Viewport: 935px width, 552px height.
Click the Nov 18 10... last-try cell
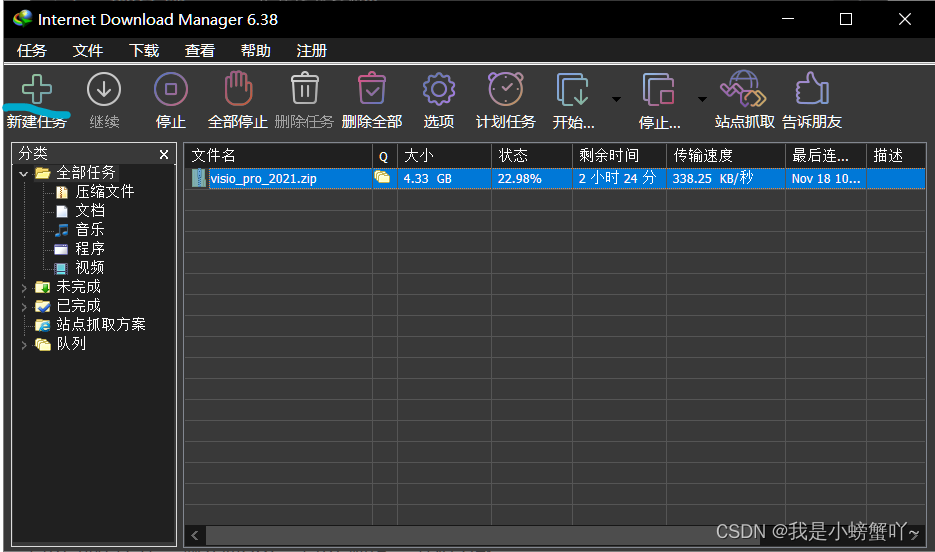click(x=826, y=178)
